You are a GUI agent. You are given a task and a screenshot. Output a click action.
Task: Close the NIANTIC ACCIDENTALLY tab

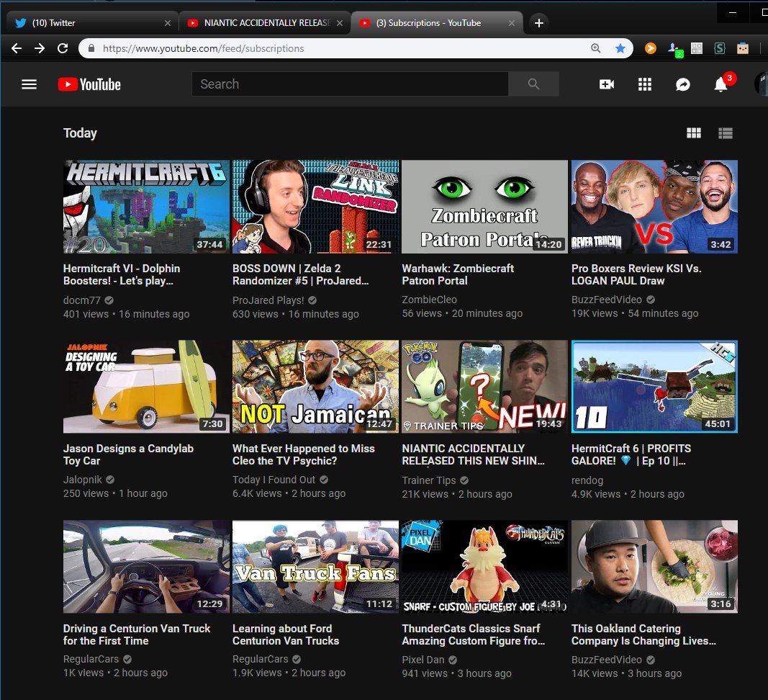[340, 23]
